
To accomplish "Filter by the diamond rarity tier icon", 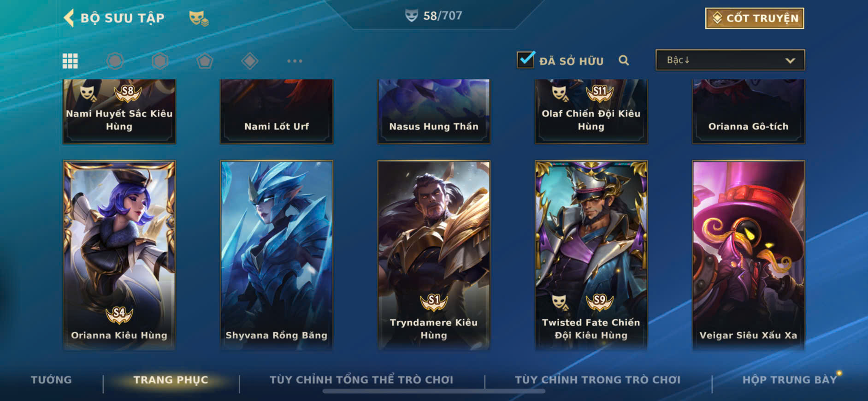I will tap(249, 61).
